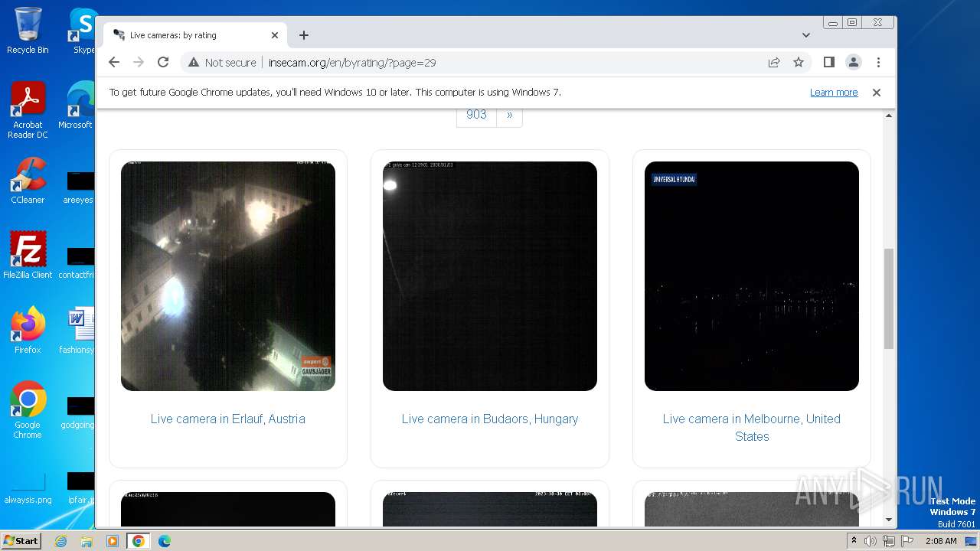Open Chrome three-dot menu
Screen dimensions: 980x551
tap(878, 62)
